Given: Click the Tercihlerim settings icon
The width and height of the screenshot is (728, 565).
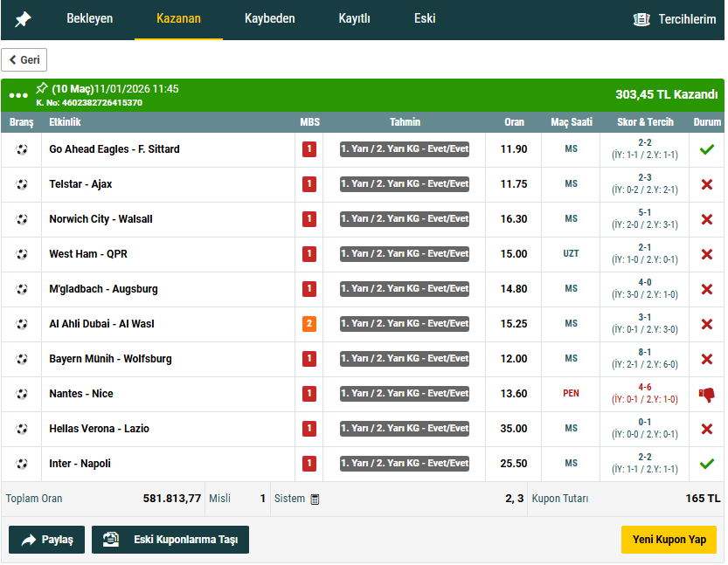Looking at the screenshot, I should (641, 19).
